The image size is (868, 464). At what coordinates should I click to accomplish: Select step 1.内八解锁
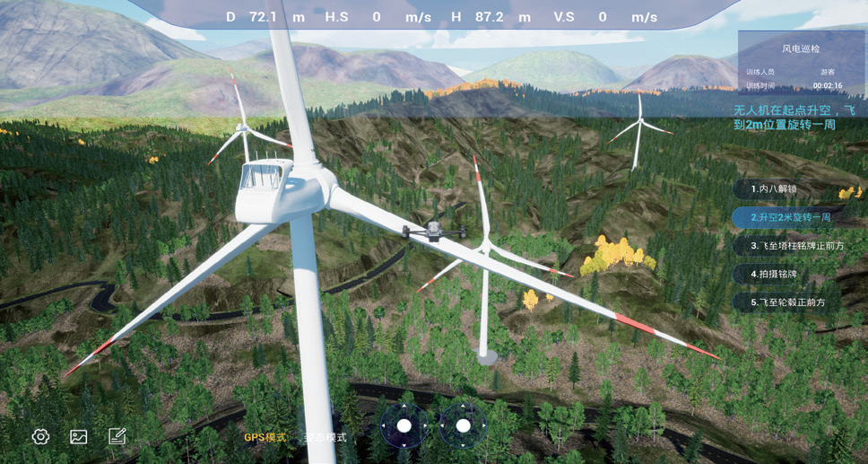tap(775, 189)
